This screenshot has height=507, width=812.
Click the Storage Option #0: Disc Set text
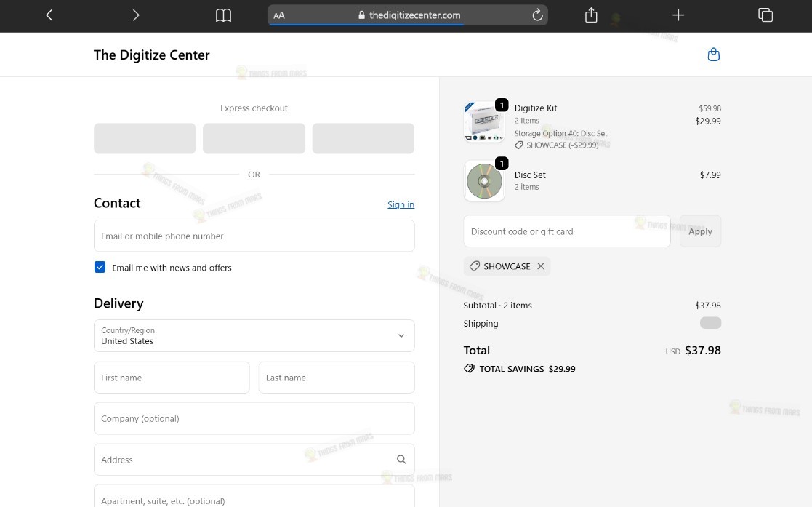(560, 133)
